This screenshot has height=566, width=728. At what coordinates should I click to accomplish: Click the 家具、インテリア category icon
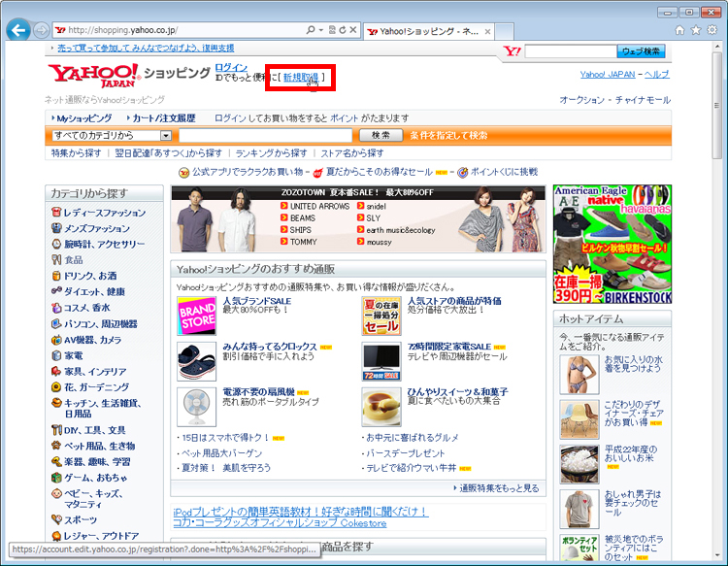click(56, 371)
